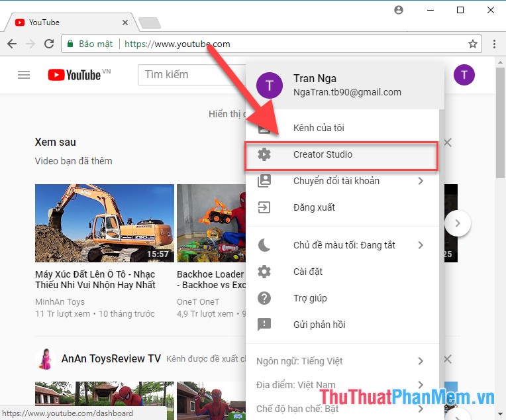The height and width of the screenshot is (420, 506).
Task: Click the browser back arrow
Action: pos(12,44)
